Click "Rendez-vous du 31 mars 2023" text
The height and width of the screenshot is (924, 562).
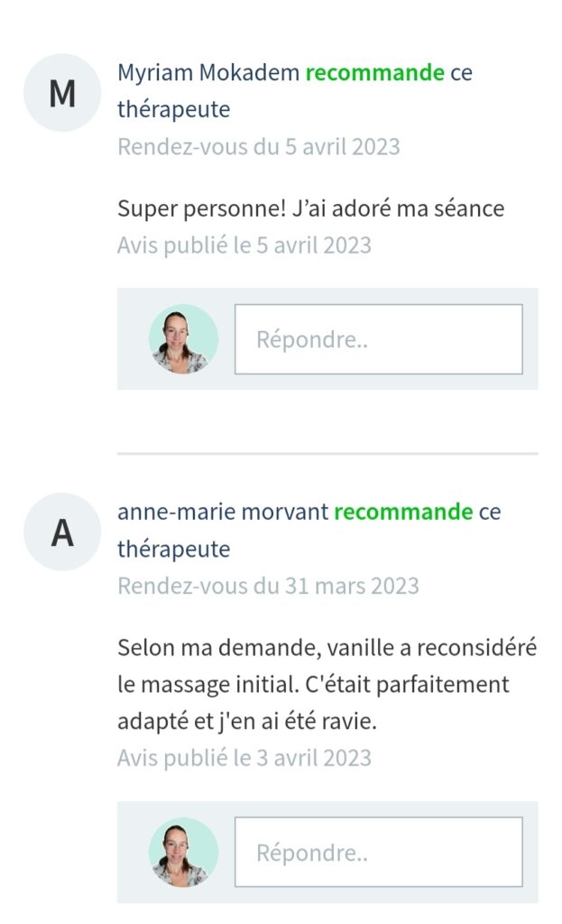click(268, 586)
